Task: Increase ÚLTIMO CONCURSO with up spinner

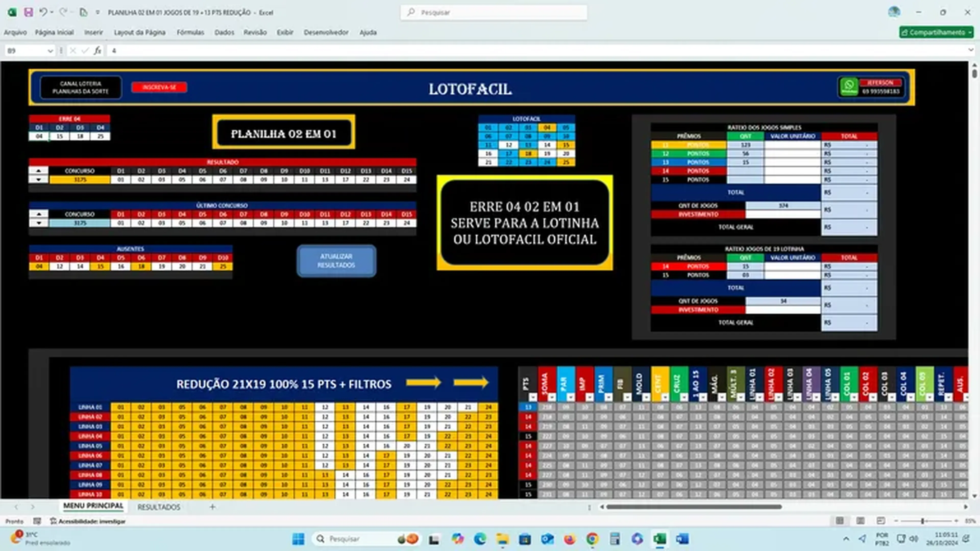Action: pyautogui.click(x=39, y=214)
